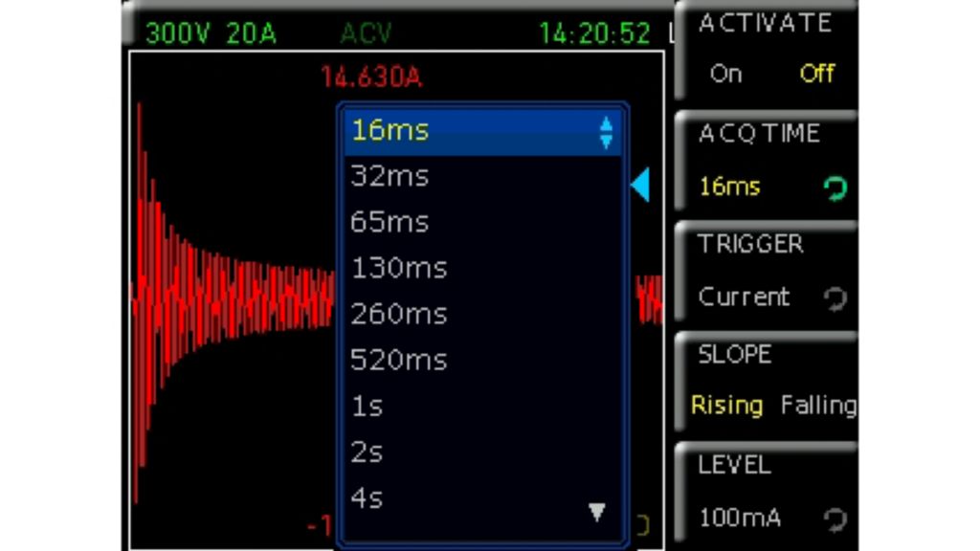Click the 300V voltage range indicator

coord(178,33)
